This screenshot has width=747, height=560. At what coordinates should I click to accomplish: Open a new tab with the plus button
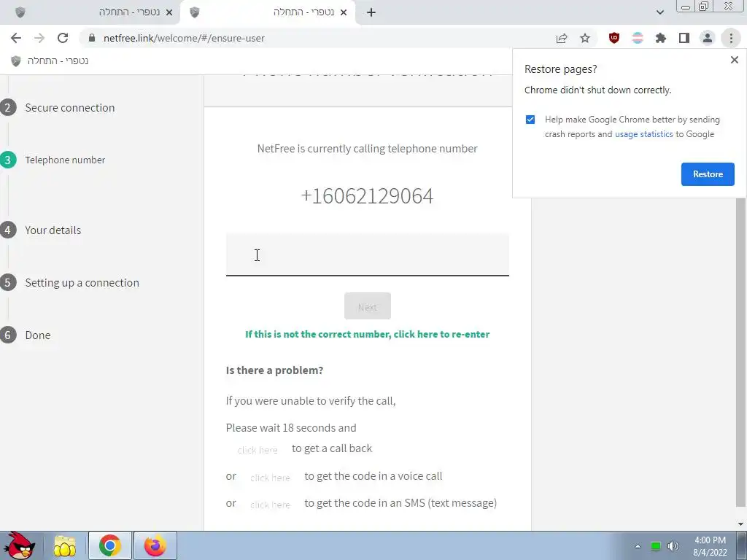(x=371, y=12)
